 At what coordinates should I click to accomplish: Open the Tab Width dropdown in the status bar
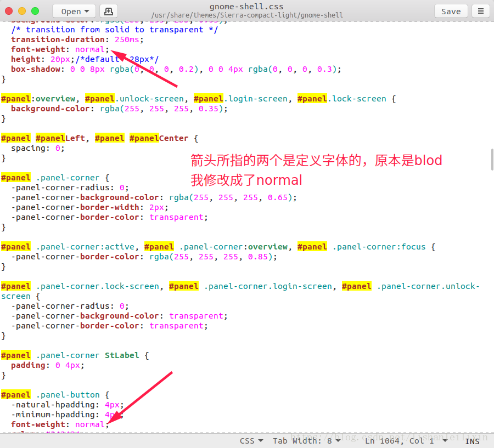(307, 441)
